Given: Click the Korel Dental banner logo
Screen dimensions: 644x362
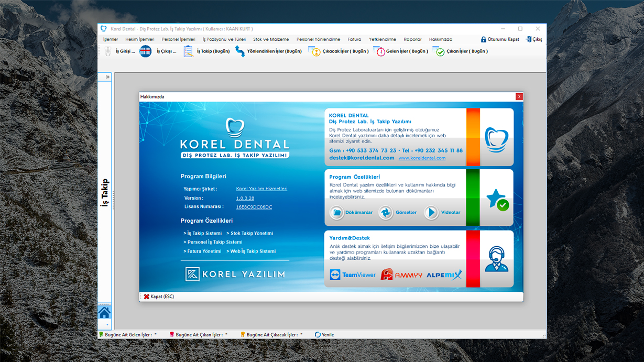Looking at the screenshot, I should (x=235, y=138).
